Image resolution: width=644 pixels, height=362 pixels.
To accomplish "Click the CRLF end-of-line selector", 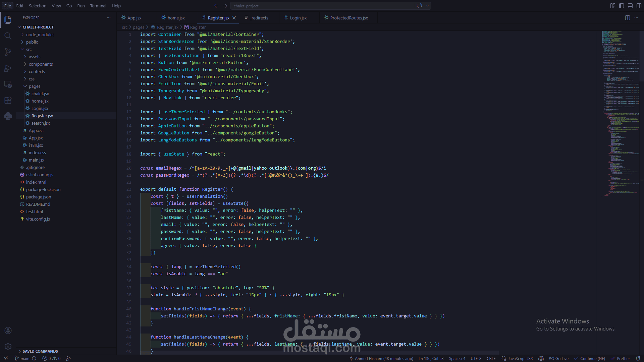I will (491, 358).
